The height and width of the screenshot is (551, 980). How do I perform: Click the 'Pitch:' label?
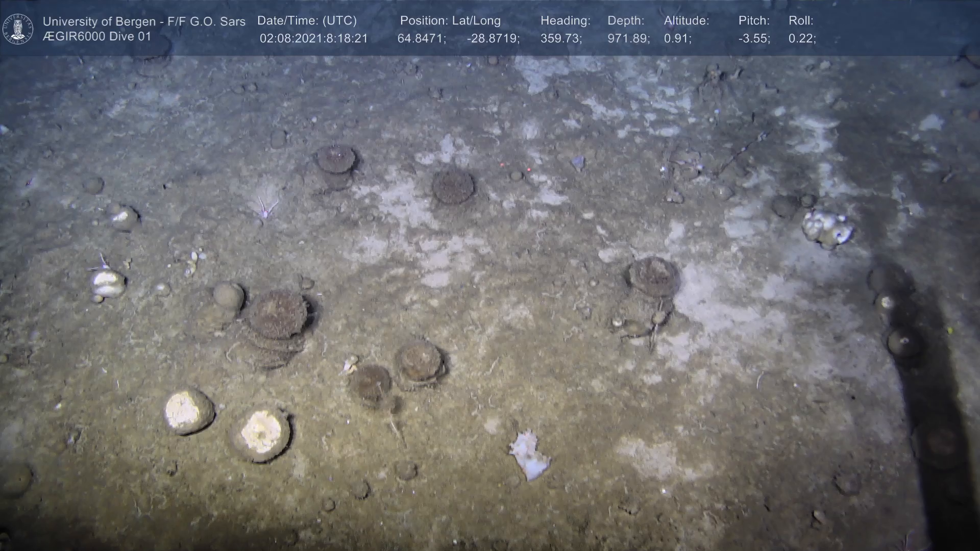click(754, 21)
